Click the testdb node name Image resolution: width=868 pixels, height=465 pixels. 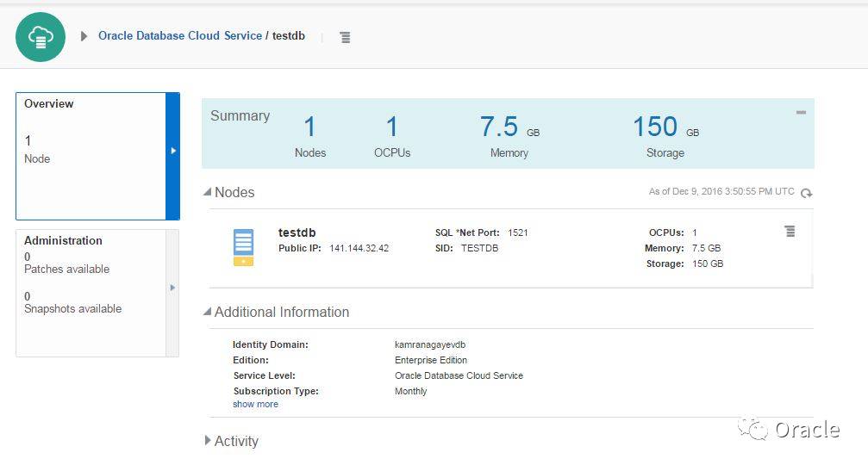point(297,232)
